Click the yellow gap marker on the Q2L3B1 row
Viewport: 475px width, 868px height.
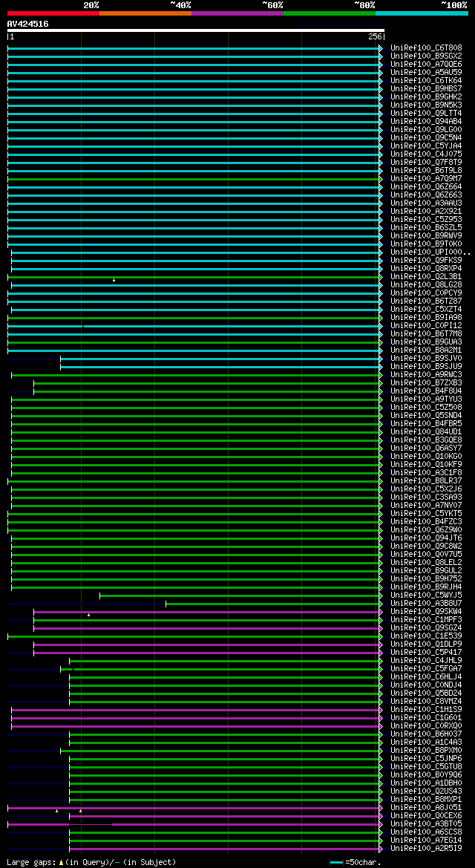click(x=114, y=280)
